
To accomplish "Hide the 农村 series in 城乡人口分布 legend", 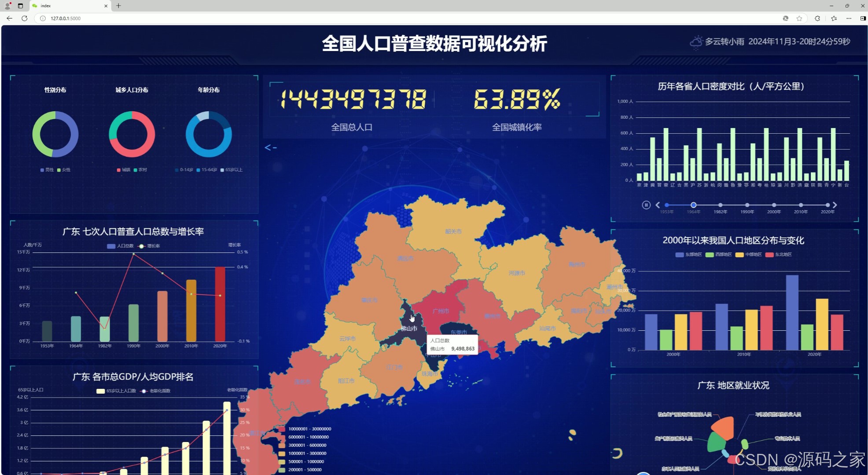I will click(x=140, y=169).
